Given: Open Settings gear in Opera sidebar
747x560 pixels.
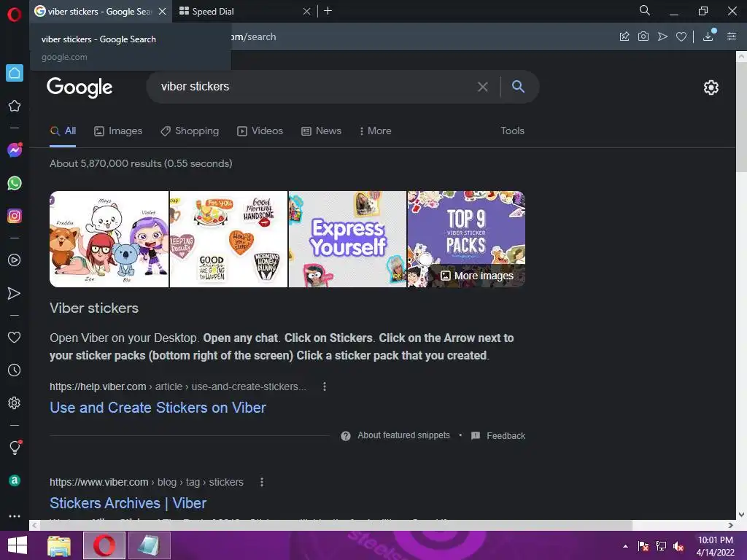Looking at the screenshot, I should point(15,402).
